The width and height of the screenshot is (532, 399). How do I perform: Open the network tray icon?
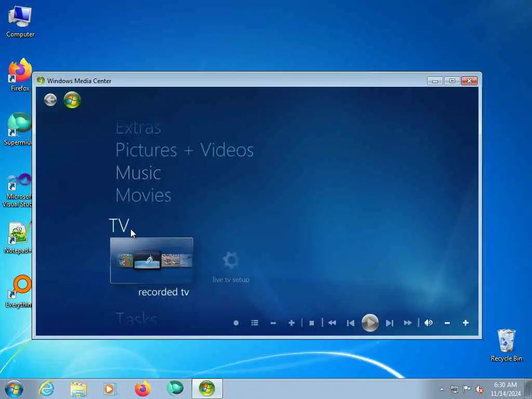(454, 389)
